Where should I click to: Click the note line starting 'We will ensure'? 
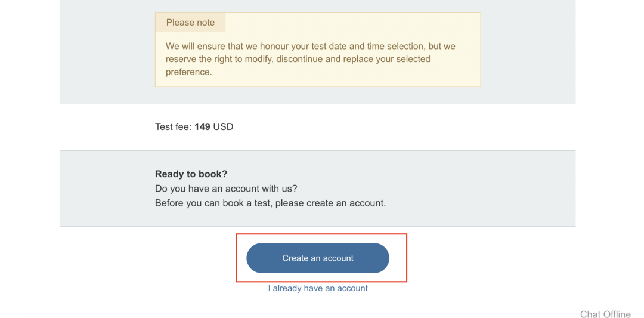[x=311, y=46]
